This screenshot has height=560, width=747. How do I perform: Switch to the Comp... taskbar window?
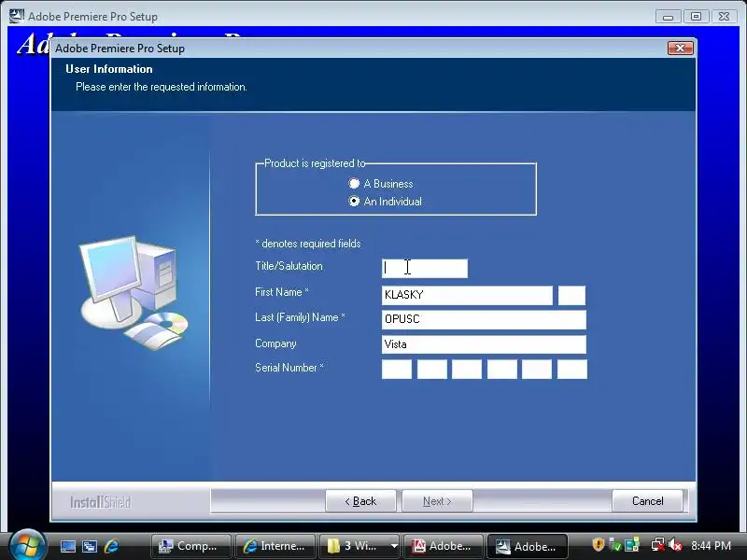(191, 546)
